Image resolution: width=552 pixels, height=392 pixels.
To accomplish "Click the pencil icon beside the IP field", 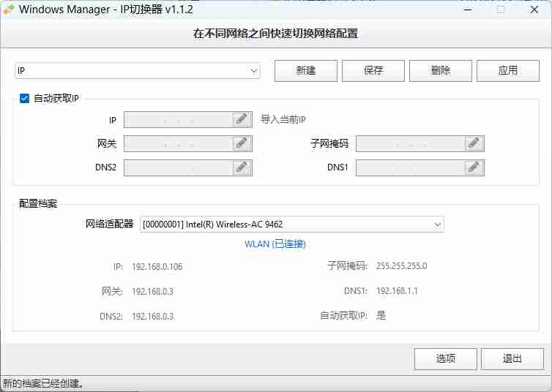I will click(242, 120).
